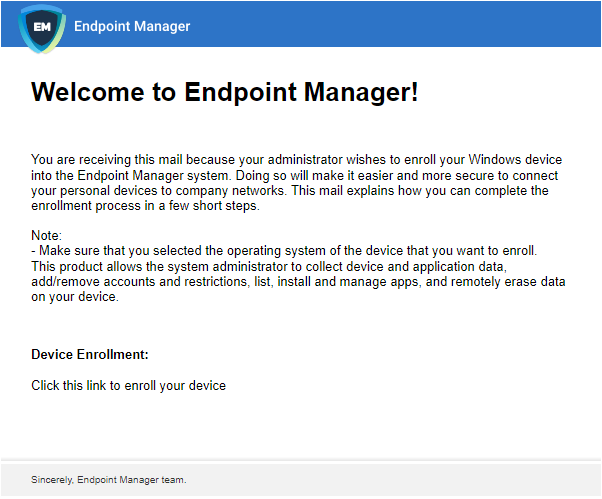Click the word administrator in the first sentence
602x499 pixels.
click(x=305, y=159)
